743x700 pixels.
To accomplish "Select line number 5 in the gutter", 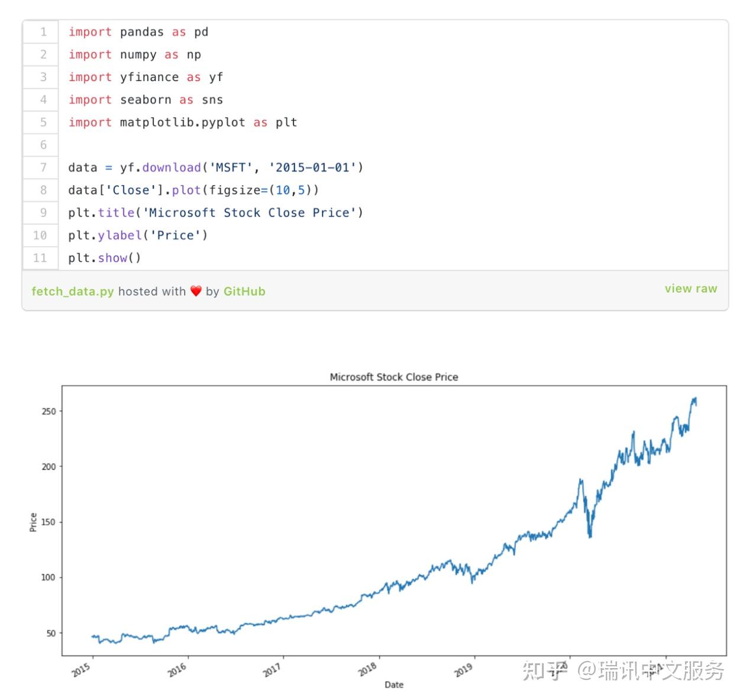I will [43, 122].
